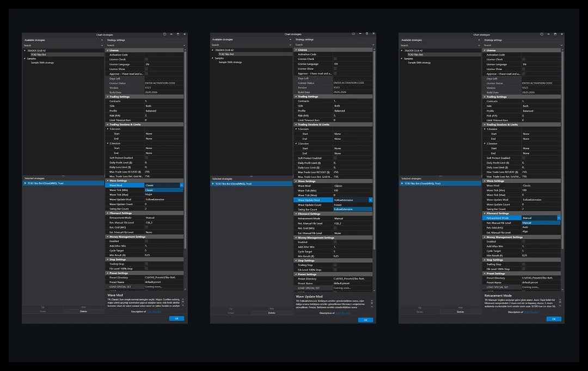The width and height of the screenshot is (588, 371).
Task: Click the Profile value Balanced in the middle window
Action: point(352,110)
